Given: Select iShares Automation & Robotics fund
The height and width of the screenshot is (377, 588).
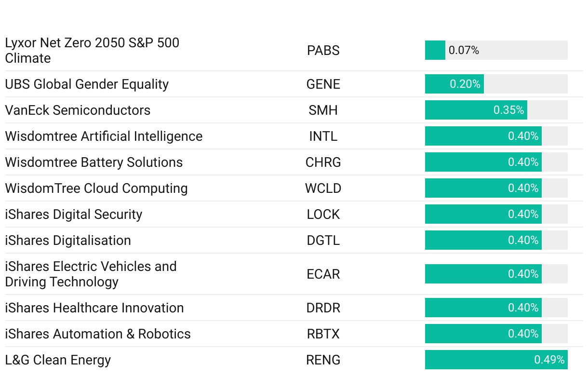Looking at the screenshot, I should click(98, 334).
